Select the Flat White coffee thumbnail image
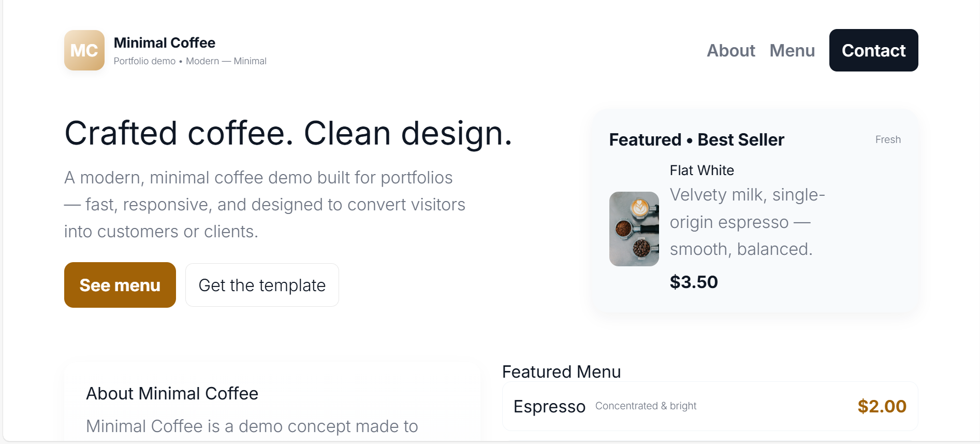Image resolution: width=980 pixels, height=444 pixels. 634,228
